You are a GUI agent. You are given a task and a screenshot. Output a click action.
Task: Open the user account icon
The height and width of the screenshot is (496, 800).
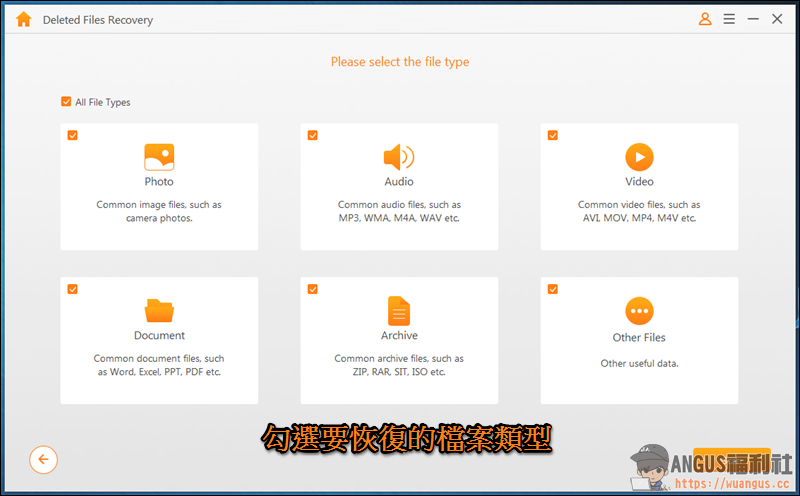(x=705, y=19)
